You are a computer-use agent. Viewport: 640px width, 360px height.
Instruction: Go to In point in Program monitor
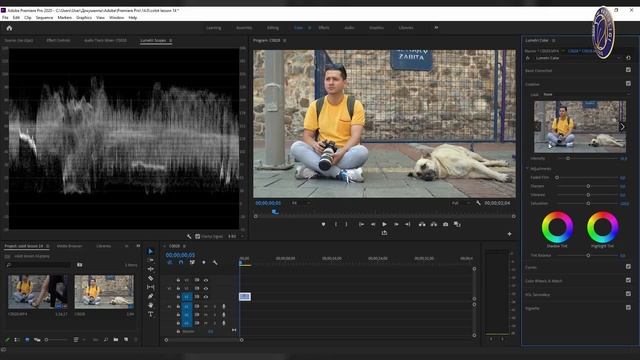361,224
